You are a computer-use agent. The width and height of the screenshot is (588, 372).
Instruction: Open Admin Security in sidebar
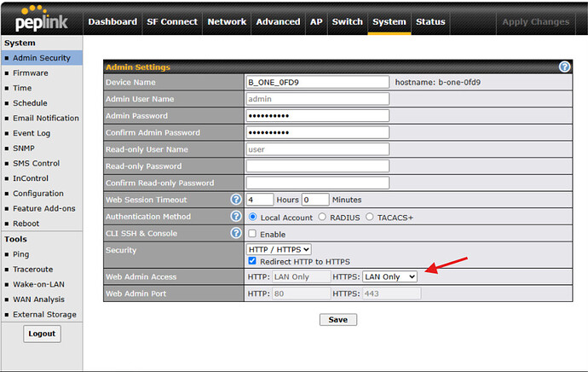click(42, 58)
